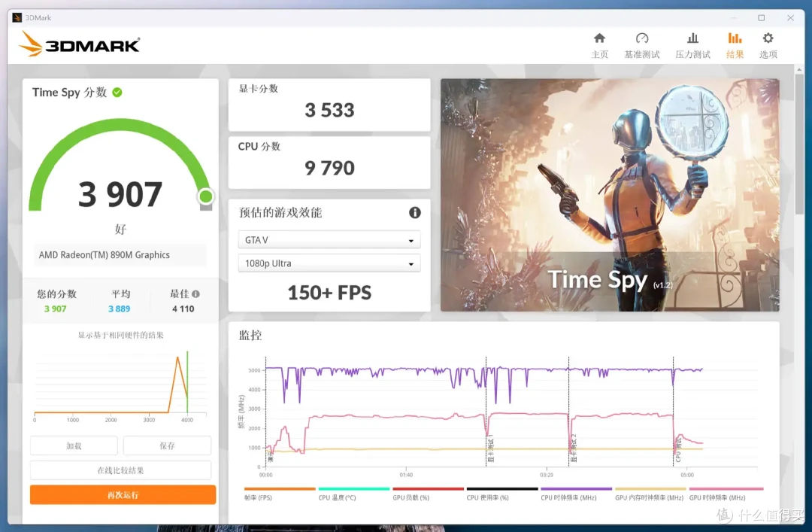This screenshot has height=532, width=812.
Task: Toggle the pink GPU Clock (MHz) legend
Action: coord(725,494)
